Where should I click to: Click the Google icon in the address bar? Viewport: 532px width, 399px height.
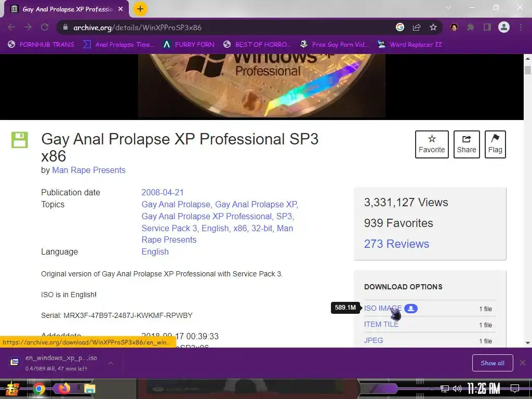pyautogui.click(x=400, y=27)
